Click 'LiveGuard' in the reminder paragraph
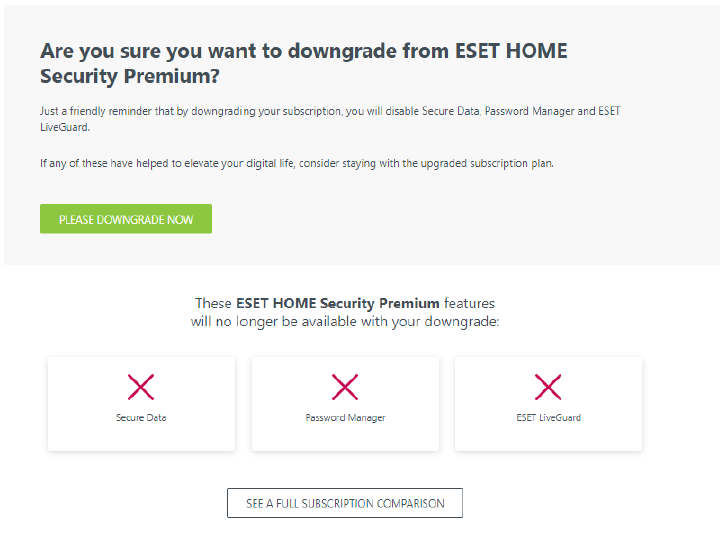Image resolution: width=720 pixels, height=558 pixels. click(63, 128)
